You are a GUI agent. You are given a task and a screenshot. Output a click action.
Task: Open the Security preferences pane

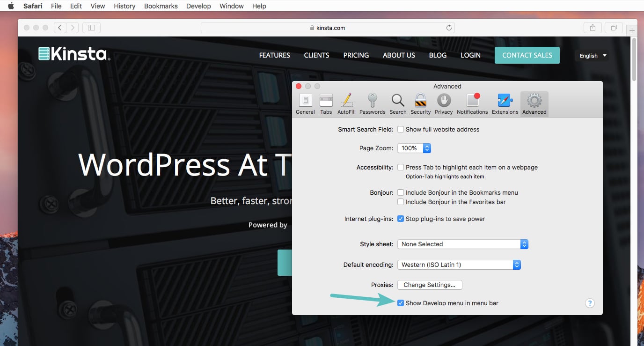click(420, 104)
